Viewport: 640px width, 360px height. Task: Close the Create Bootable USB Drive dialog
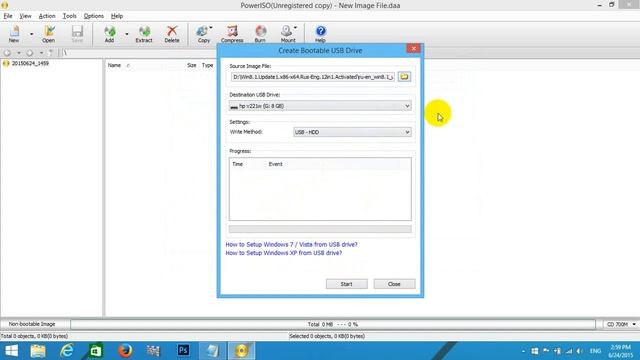click(413, 48)
